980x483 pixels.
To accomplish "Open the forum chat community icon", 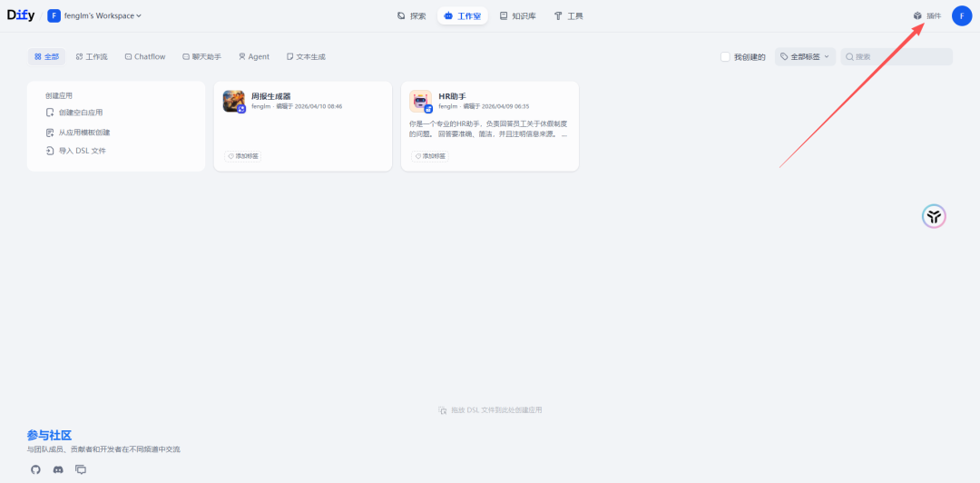I will pos(81,469).
